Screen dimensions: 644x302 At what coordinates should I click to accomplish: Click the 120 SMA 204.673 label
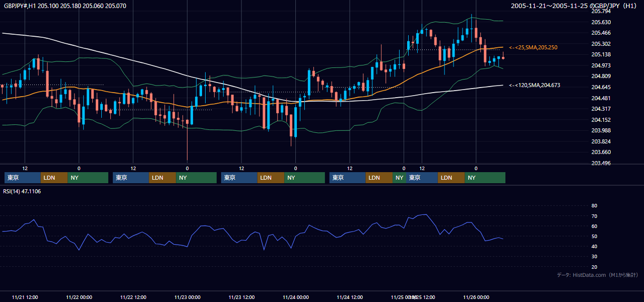(x=534, y=86)
